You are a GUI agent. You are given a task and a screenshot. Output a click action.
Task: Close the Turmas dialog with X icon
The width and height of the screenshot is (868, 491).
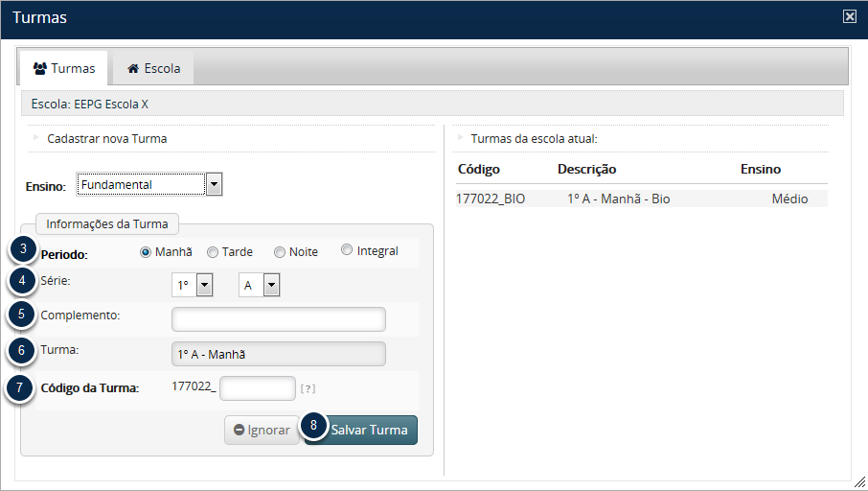click(849, 17)
